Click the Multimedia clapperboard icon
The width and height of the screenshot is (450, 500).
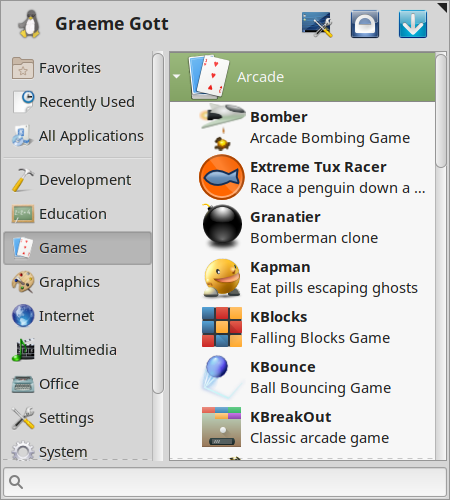click(x=23, y=350)
